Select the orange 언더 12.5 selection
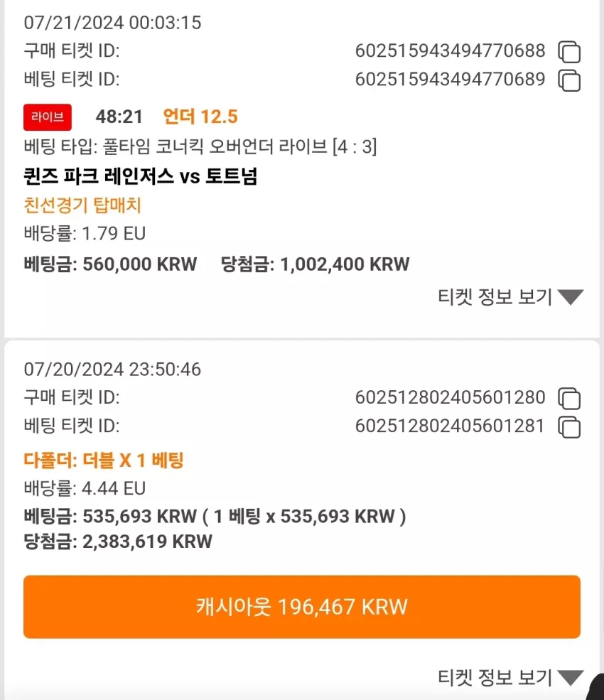Viewport: 604px width, 700px height. 200,117
